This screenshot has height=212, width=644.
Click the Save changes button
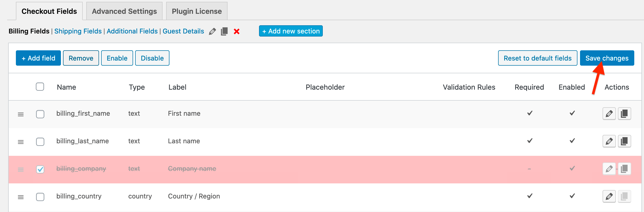(x=607, y=58)
